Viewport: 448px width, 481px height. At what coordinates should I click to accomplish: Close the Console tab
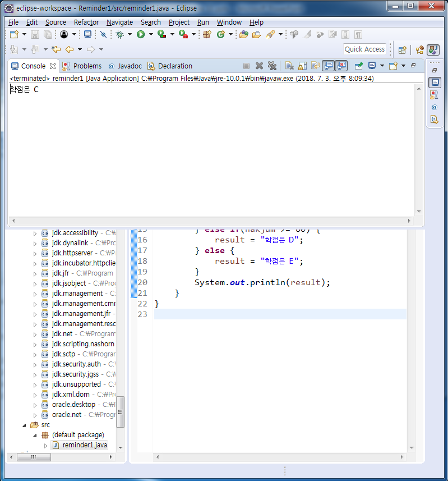pyautogui.click(x=53, y=66)
